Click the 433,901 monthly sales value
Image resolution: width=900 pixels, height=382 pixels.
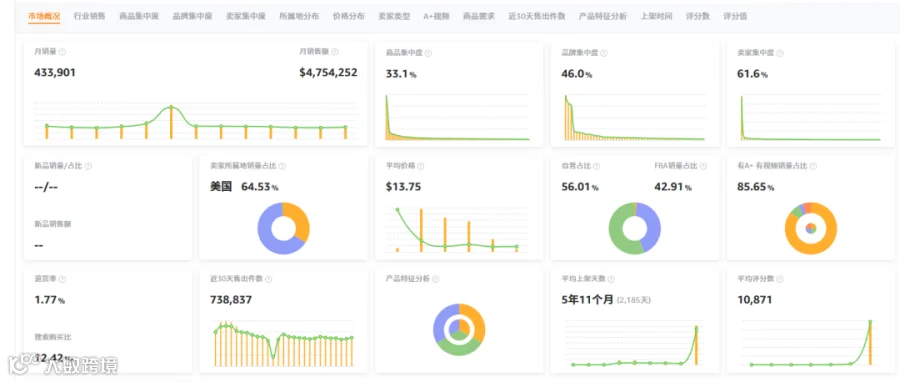coord(55,73)
